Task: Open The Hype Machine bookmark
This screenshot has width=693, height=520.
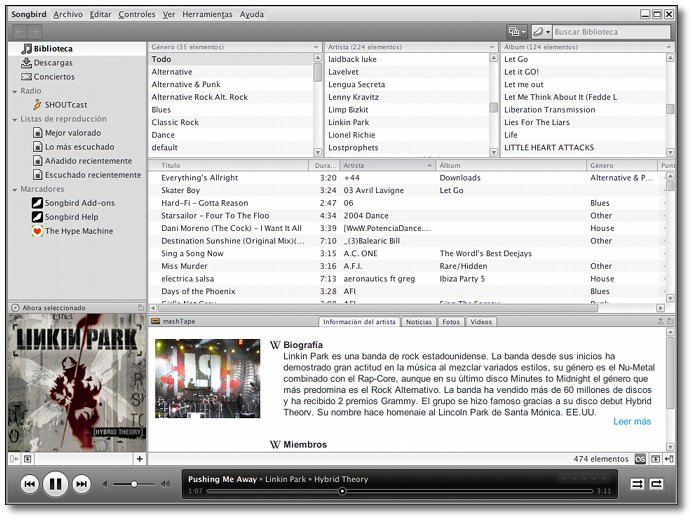Action: [73, 231]
